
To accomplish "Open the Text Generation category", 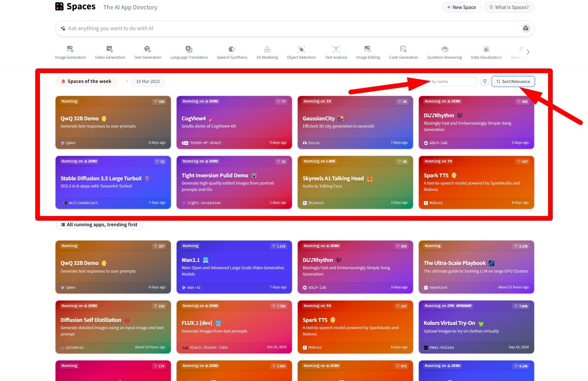I will pos(148,52).
